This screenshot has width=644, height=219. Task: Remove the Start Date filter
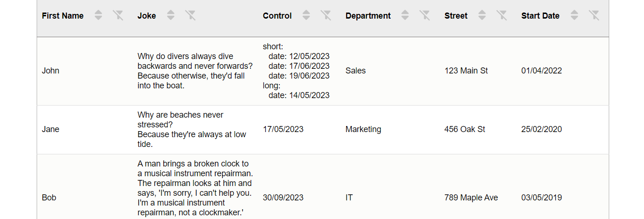[x=594, y=15]
